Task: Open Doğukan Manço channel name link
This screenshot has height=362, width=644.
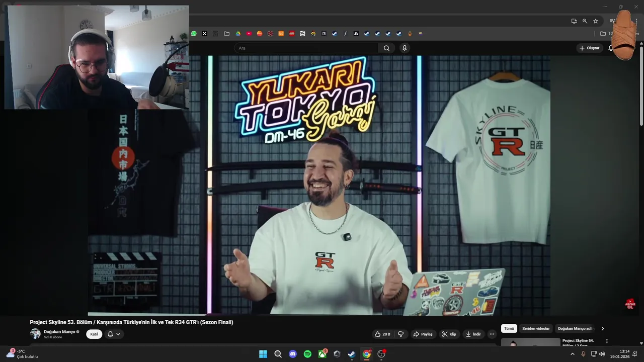Action: point(59,332)
